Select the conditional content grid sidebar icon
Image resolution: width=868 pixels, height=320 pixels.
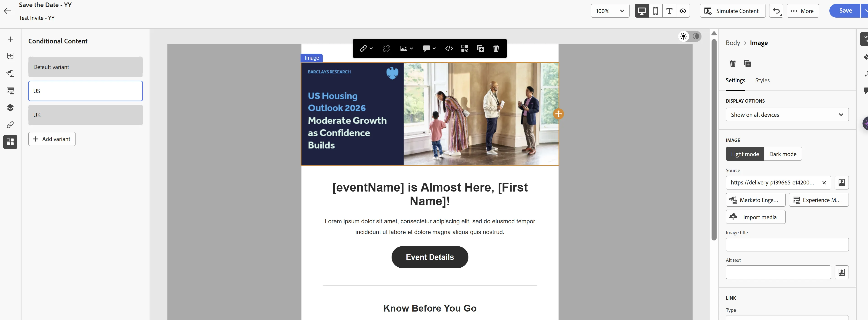pyautogui.click(x=10, y=142)
